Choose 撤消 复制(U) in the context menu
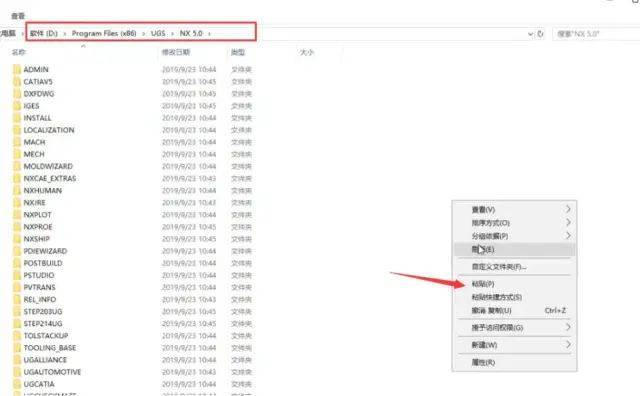 click(514, 310)
